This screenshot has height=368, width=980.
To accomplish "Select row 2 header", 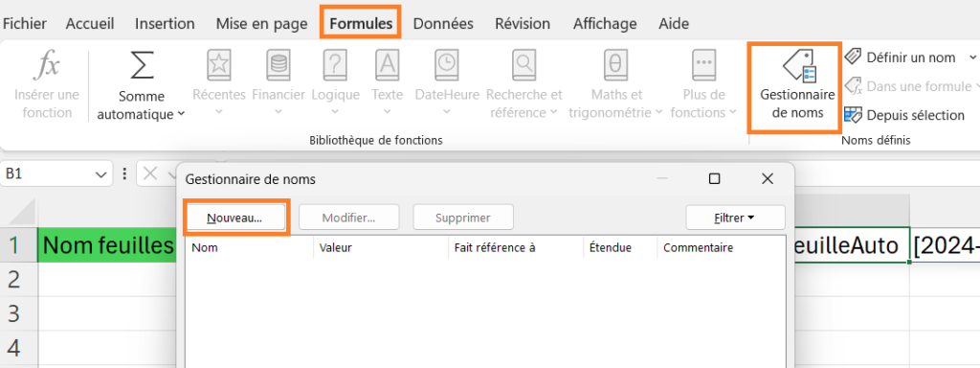I will pyautogui.click(x=19, y=280).
